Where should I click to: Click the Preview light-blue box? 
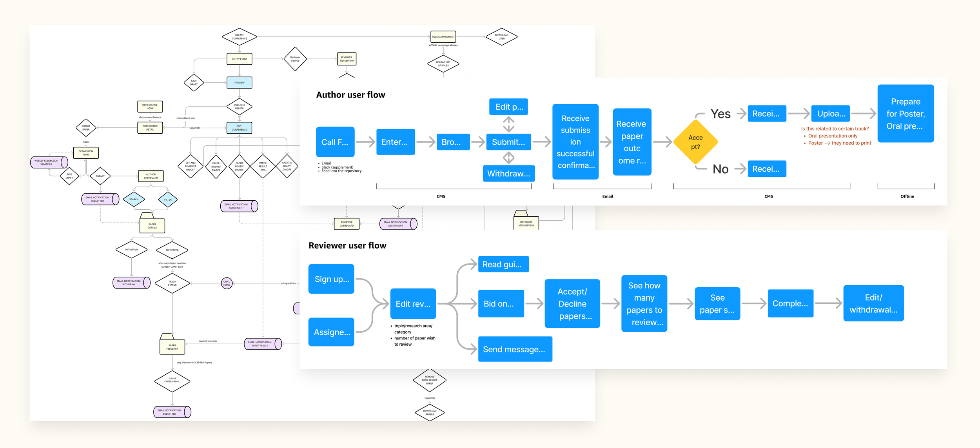pyautogui.click(x=239, y=83)
